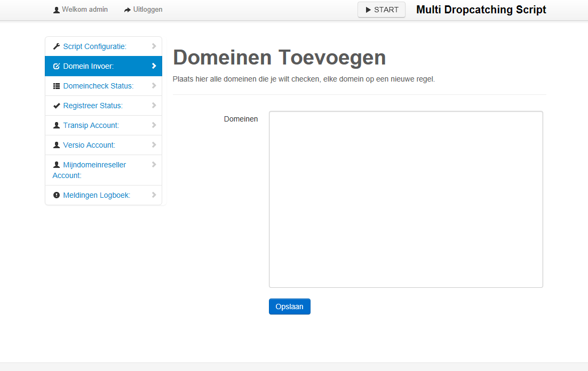Click chevron arrow on Meldingen Logboek row
Viewport: 588px width, 371px height.
pos(154,195)
